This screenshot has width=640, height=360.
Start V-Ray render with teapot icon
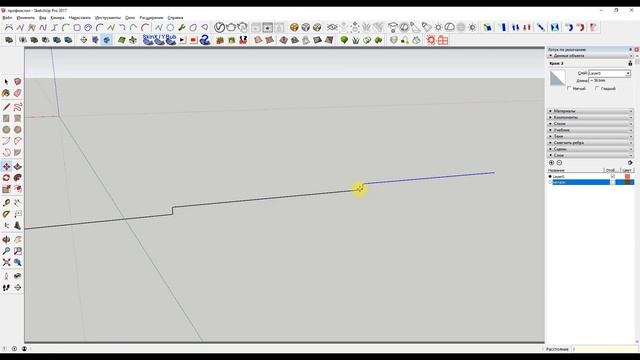(231, 27)
